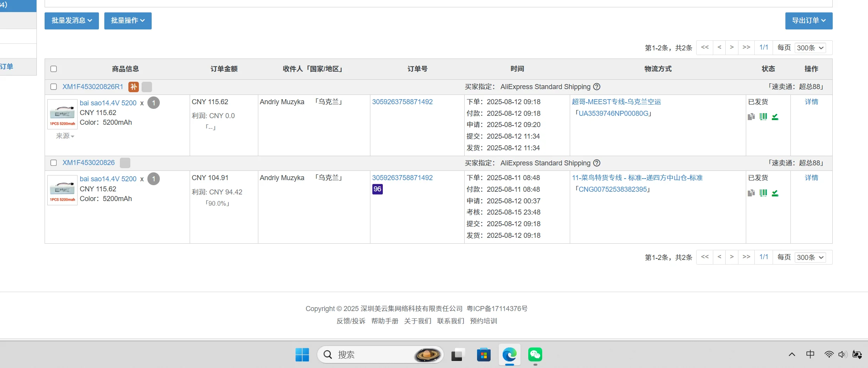Open 帮助手册 in the footer

coord(384,321)
